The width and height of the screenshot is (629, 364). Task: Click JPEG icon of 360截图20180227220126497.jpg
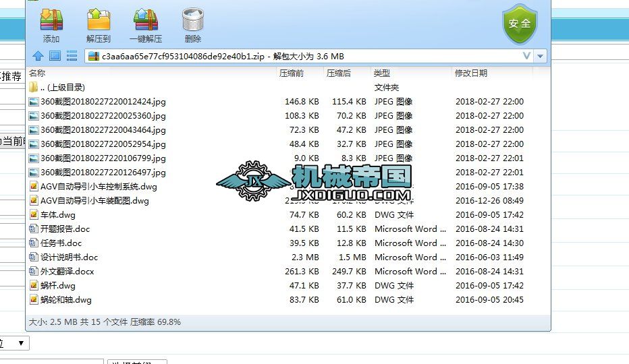[34, 173]
